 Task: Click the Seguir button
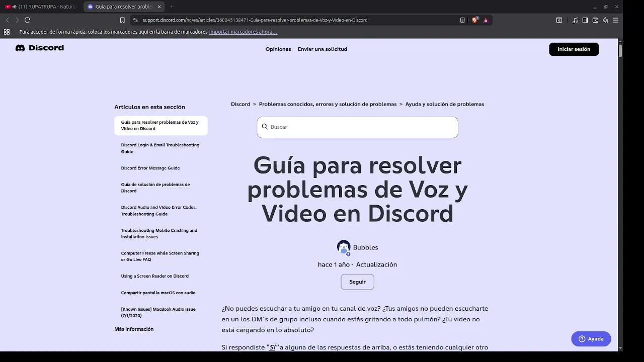coord(357,282)
